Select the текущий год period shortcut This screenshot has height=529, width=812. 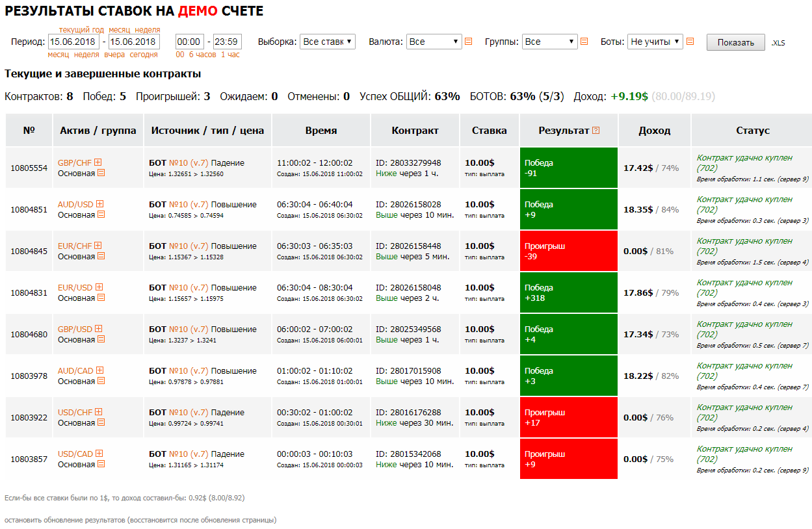(81, 30)
